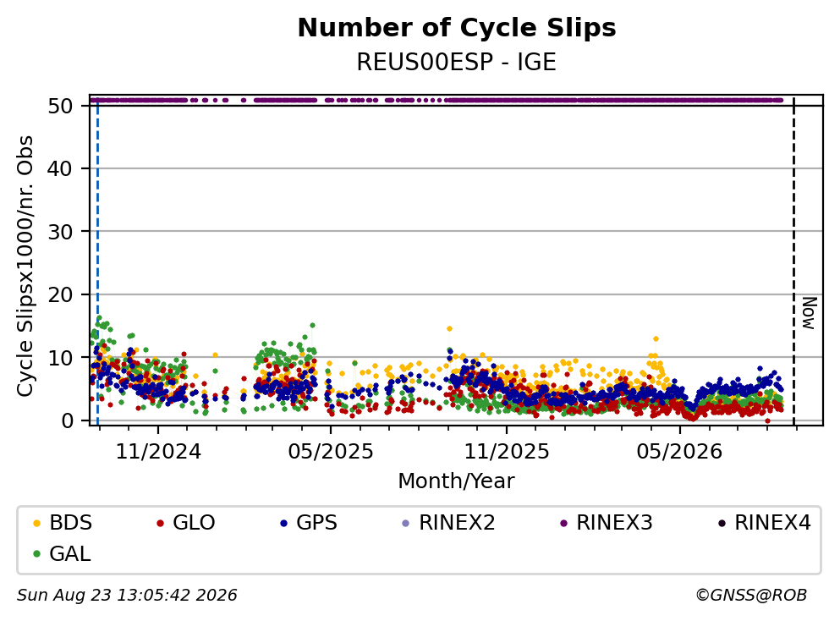The image size is (840, 621).
Task: Click the RINEX4 legend marker
Action: click(722, 523)
